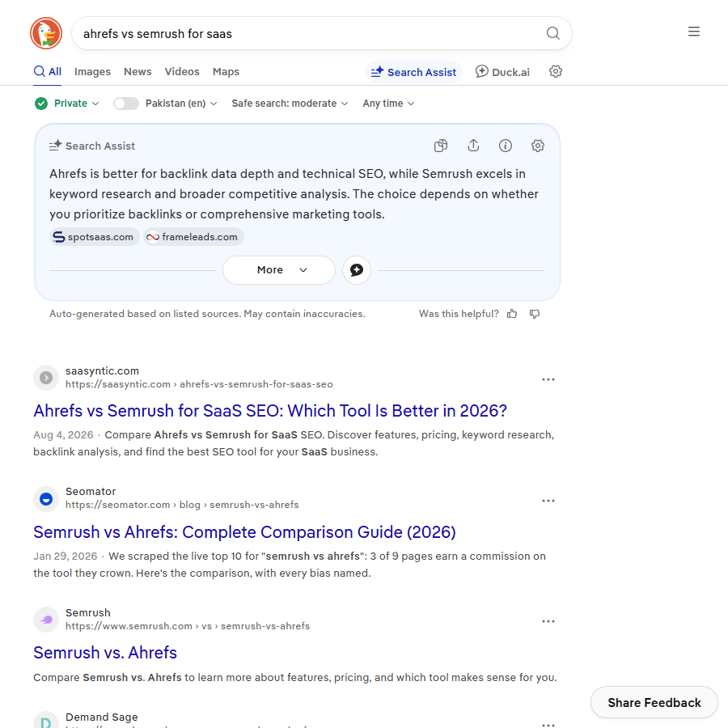728x728 pixels.
Task: Click the www.semrush.com URL breadcrumb
Action: tap(188, 626)
